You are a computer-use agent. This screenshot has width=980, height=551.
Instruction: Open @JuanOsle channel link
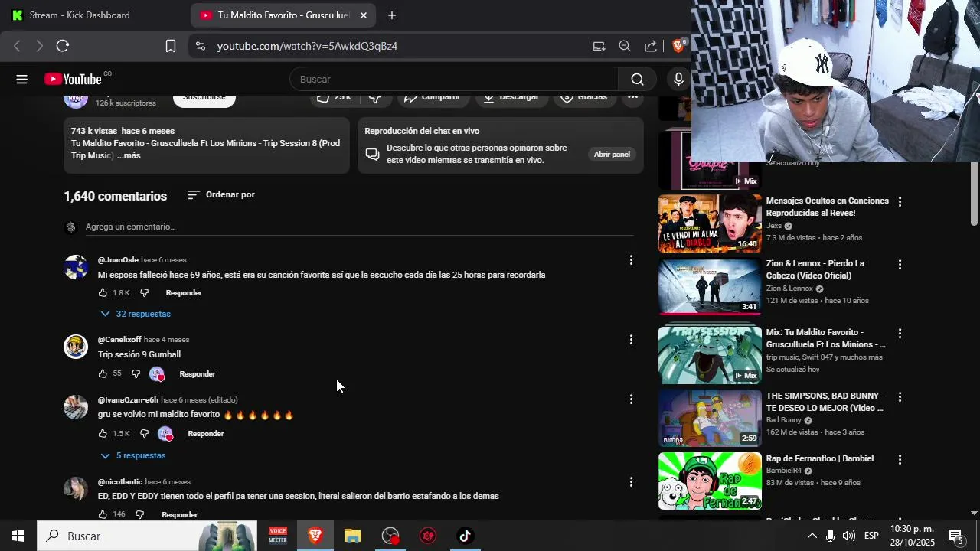click(118, 260)
